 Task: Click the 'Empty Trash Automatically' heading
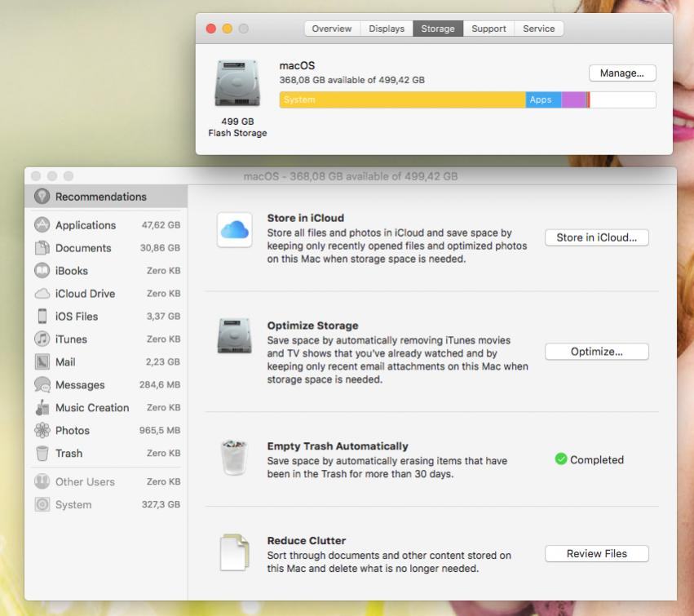point(338,446)
